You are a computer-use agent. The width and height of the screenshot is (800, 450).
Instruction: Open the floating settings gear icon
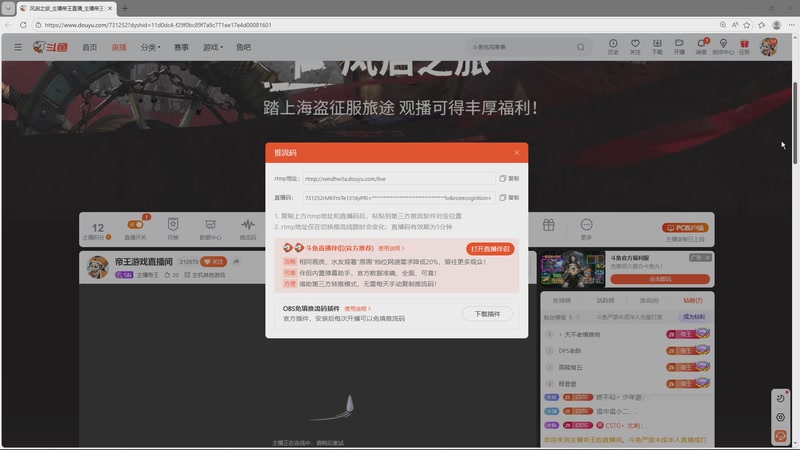coord(780,417)
